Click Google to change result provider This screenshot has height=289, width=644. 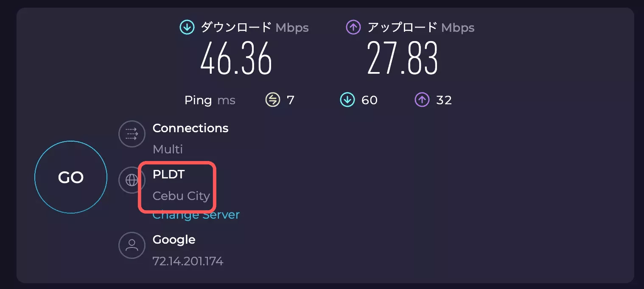tap(174, 239)
